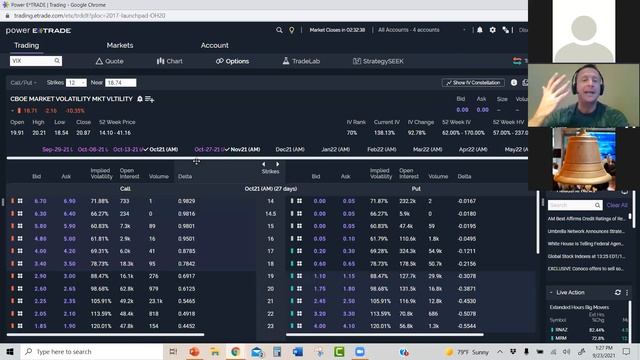Click Clear All in news panel
Image resolution: width=640 pixels, height=360 pixels.
pos(617,205)
